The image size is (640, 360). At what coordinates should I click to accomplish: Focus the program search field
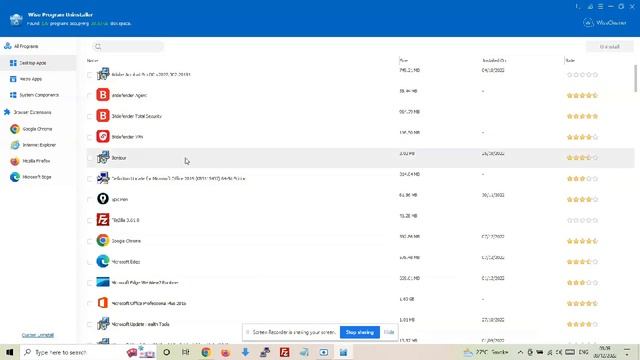coord(128,47)
